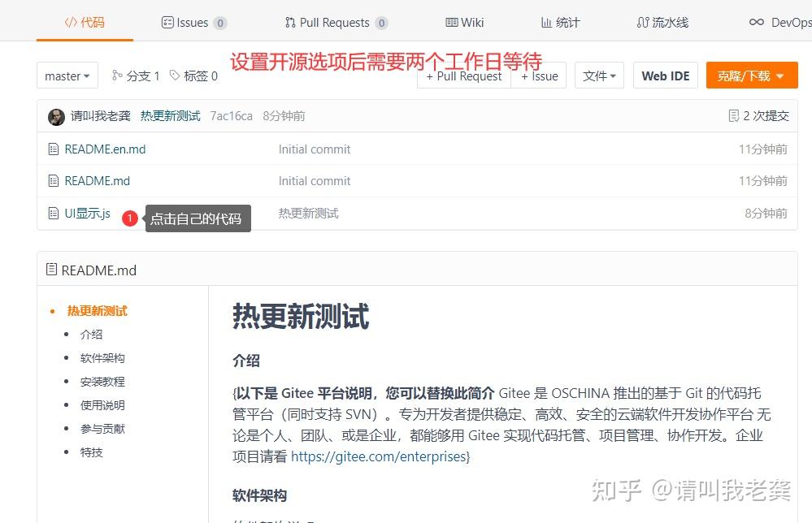Viewport: 812px width, 523px height.
Task: Click the committer avatar thumbnail
Action: (55, 115)
